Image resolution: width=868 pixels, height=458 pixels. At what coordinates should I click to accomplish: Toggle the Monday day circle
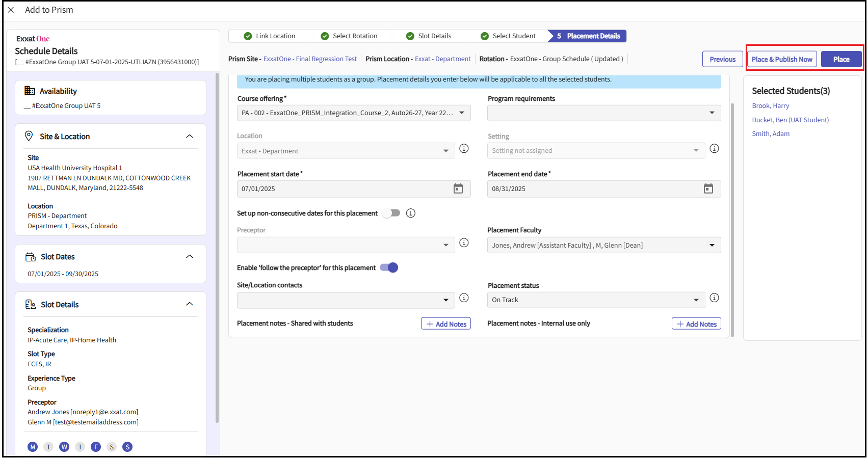click(x=33, y=447)
